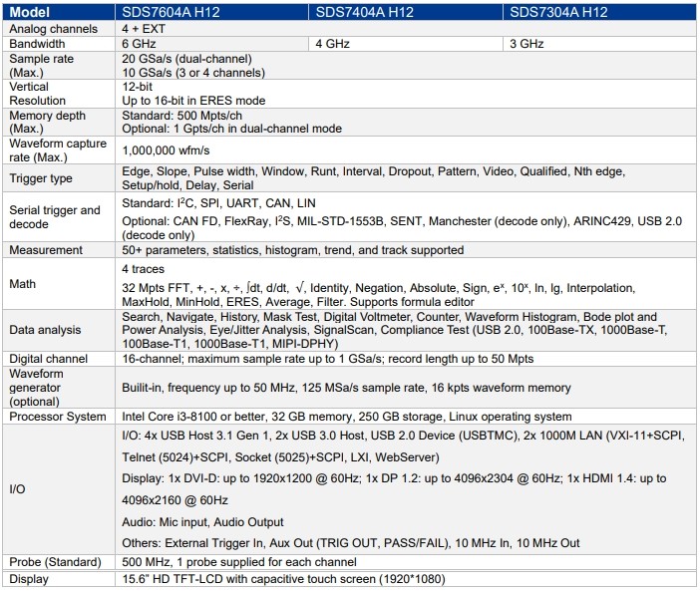Click the 'Probe (Standard)' row label

pyautogui.click(x=53, y=562)
